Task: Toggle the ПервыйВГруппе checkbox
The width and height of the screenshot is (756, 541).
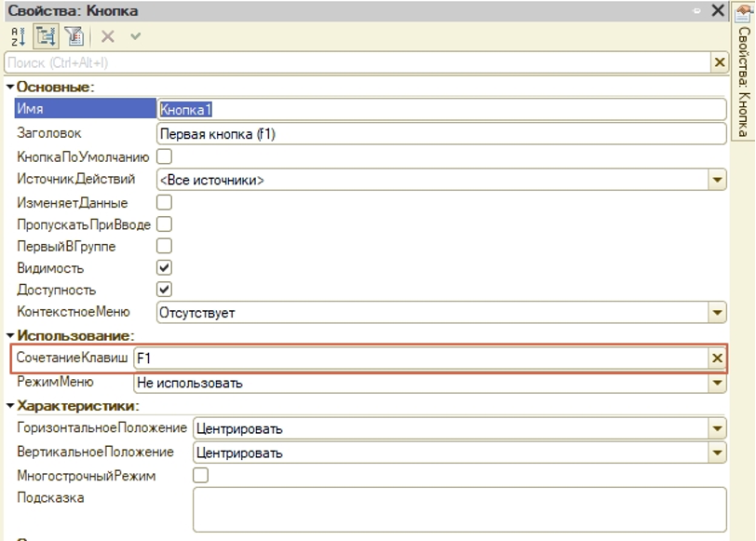Action: coord(165,246)
